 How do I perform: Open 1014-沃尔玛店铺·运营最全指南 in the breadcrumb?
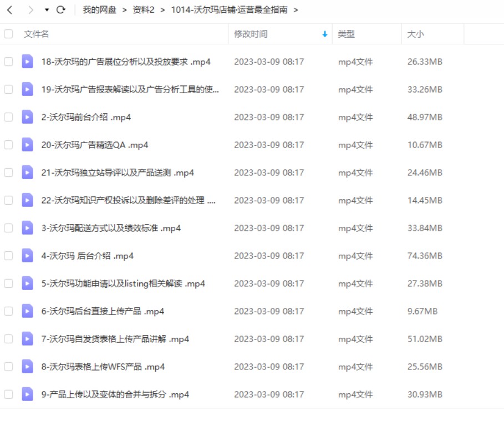click(x=229, y=10)
